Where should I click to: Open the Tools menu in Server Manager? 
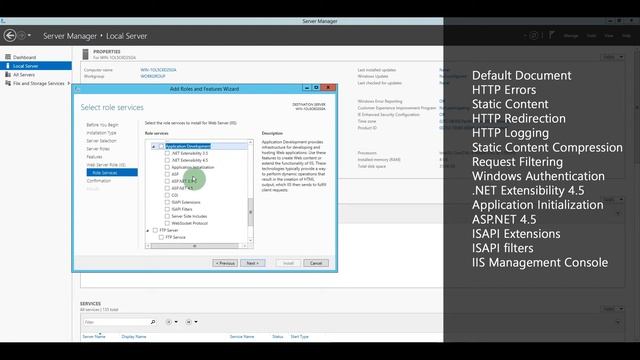tap(591, 36)
